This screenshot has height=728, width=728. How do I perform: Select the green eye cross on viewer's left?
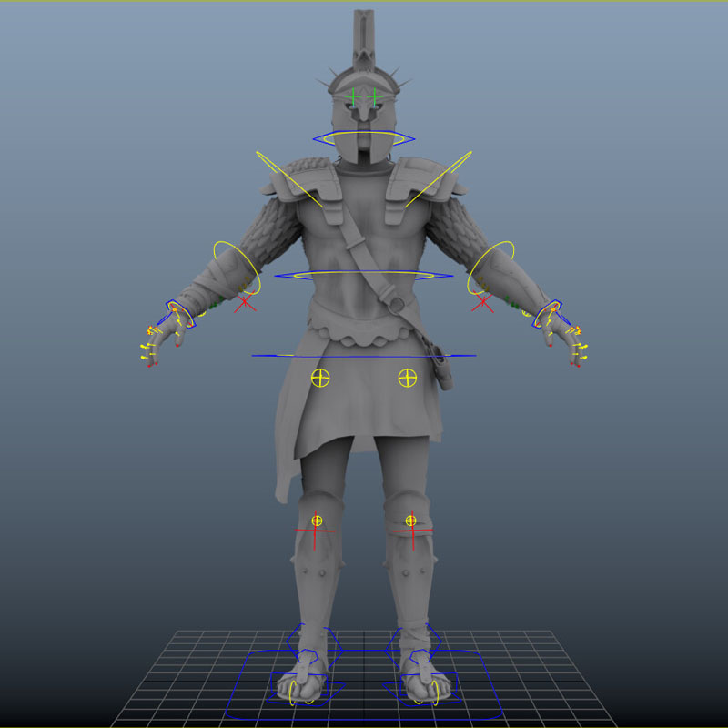click(x=353, y=95)
